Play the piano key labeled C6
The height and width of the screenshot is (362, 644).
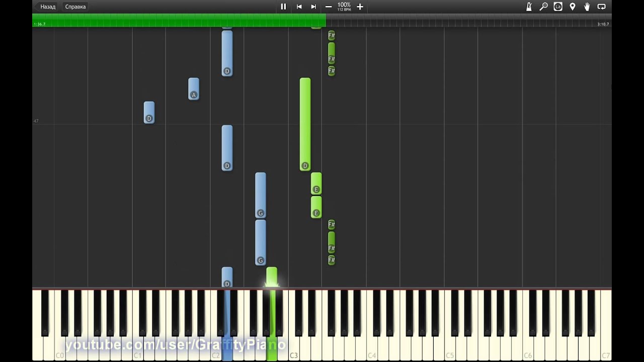(528, 347)
